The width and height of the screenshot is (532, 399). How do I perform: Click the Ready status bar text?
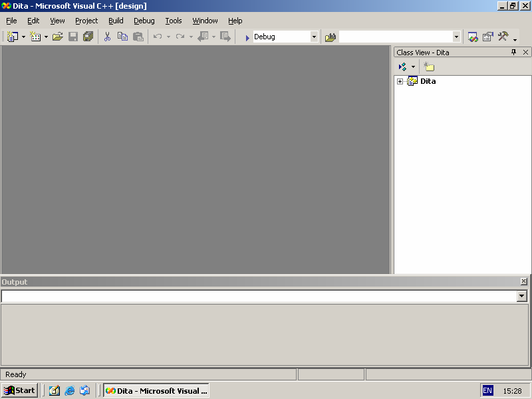pyautogui.click(x=15, y=374)
